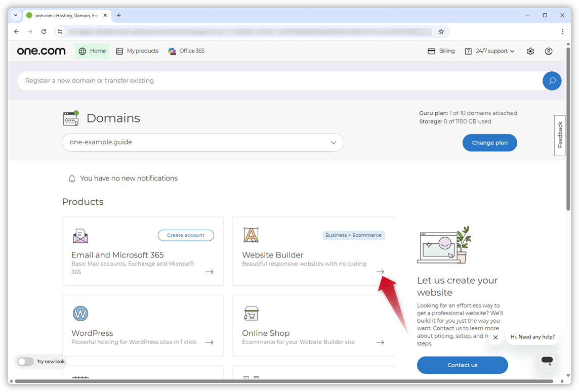Open the 24/7 support dropdown

pos(489,51)
